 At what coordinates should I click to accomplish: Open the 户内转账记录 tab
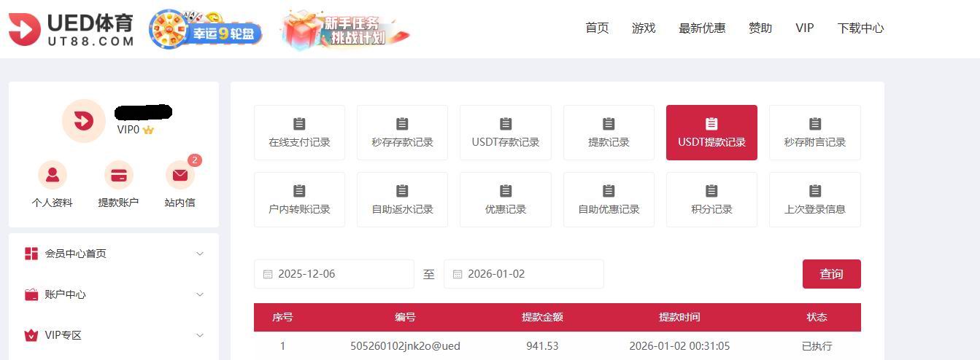[x=299, y=200]
